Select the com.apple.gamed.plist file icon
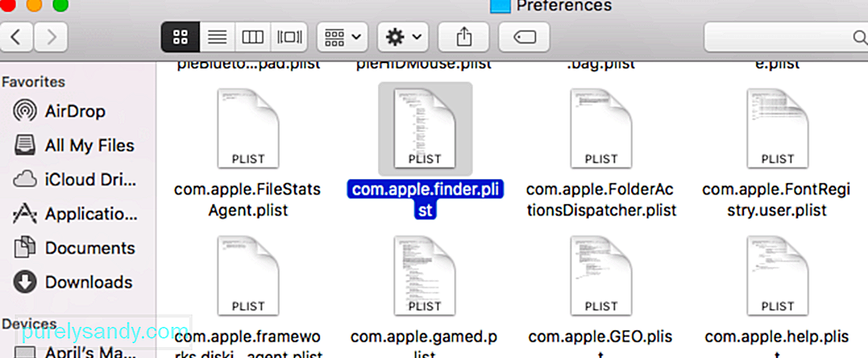Screen dimensions: 868x358 425,276
